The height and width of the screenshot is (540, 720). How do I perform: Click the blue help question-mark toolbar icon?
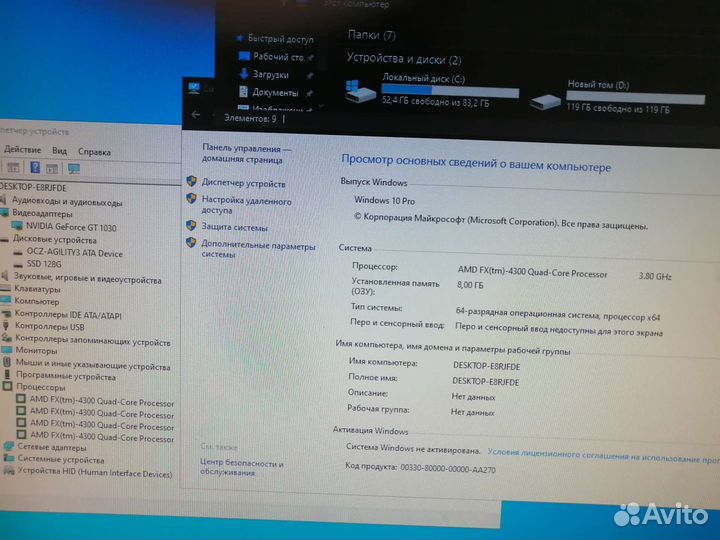coord(35,168)
